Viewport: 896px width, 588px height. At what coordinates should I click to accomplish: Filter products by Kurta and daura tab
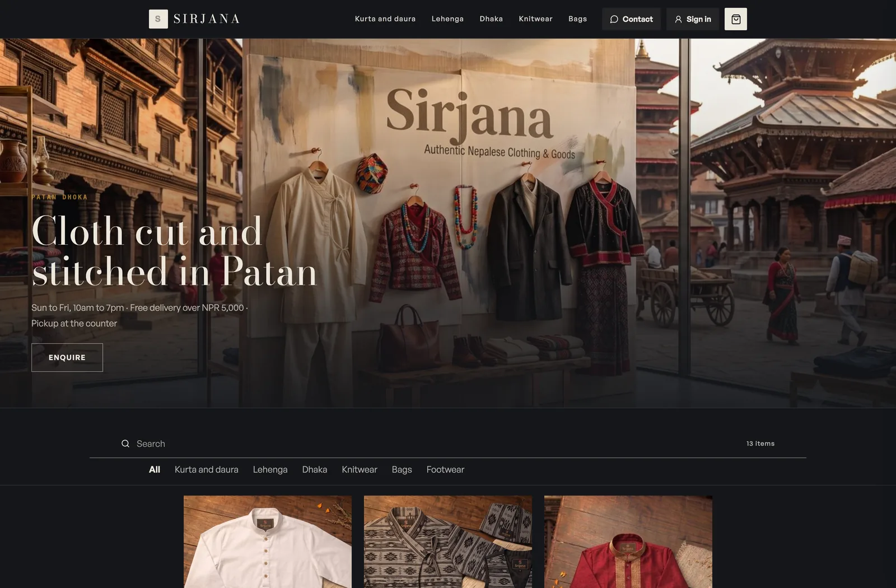click(207, 469)
